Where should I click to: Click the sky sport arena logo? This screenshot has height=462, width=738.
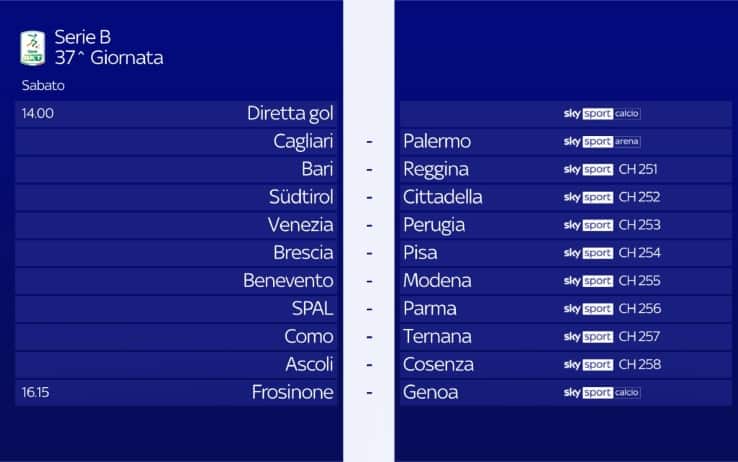(602, 142)
